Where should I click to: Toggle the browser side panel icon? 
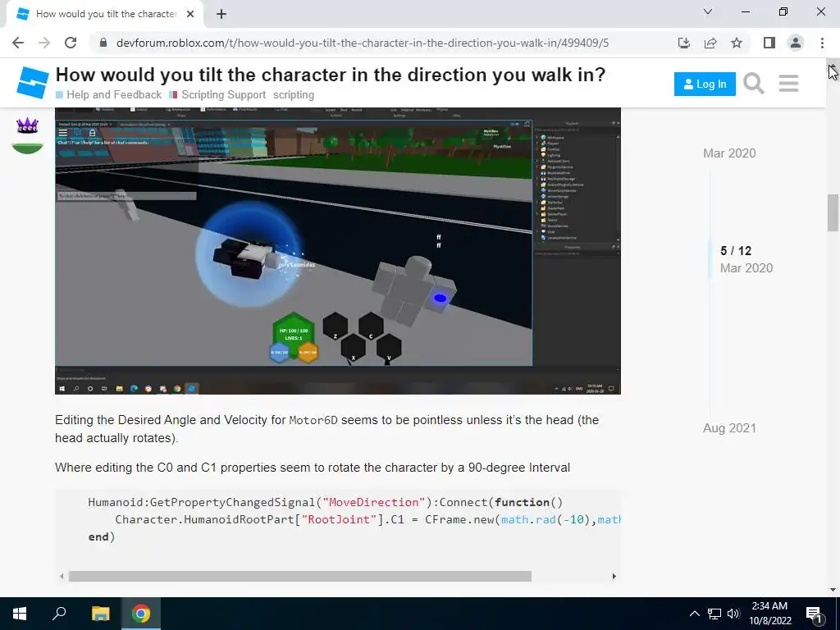coord(769,43)
